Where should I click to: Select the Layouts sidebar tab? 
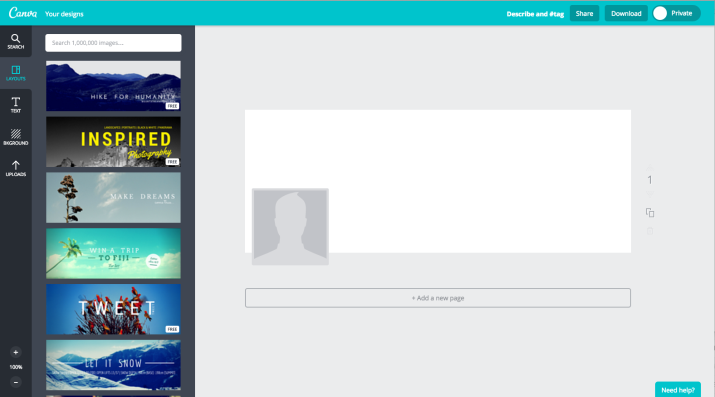click(x=16, y=73)
